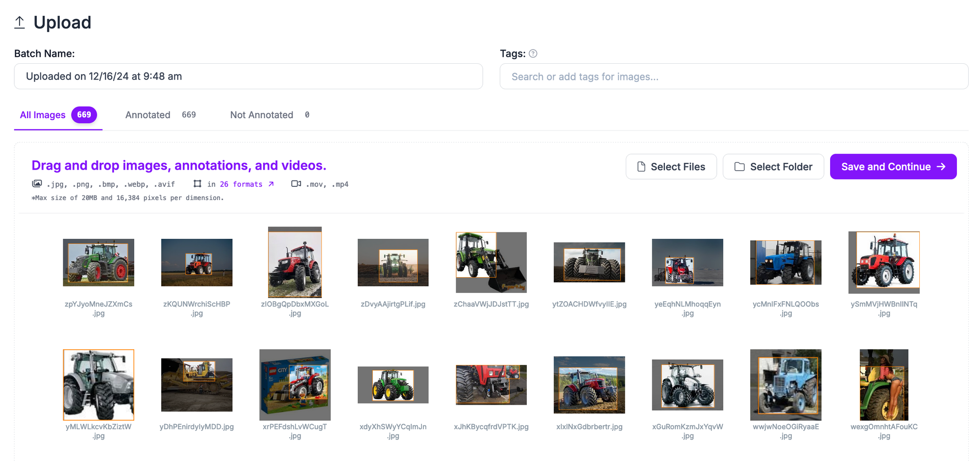Choose the Select Folder button
The height and width of the screenshot is (462, 980).
pos(773,167)
